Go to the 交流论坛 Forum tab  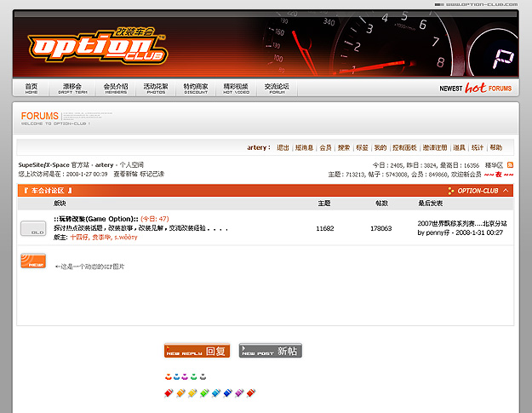(277, 89)
